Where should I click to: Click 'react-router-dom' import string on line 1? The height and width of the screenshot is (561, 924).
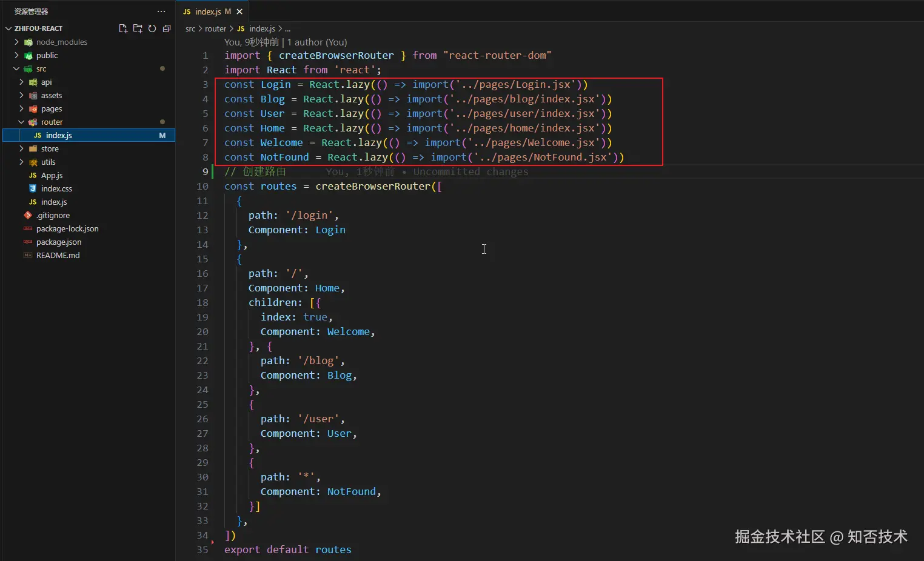point(497,55)
